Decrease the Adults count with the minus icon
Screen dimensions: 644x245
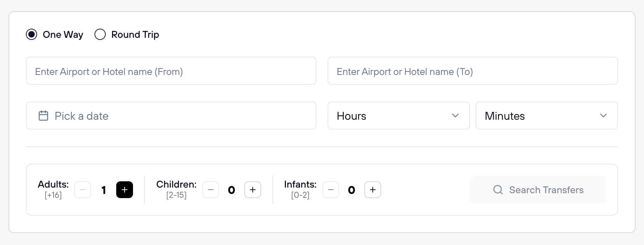click(x=83, y=190)
